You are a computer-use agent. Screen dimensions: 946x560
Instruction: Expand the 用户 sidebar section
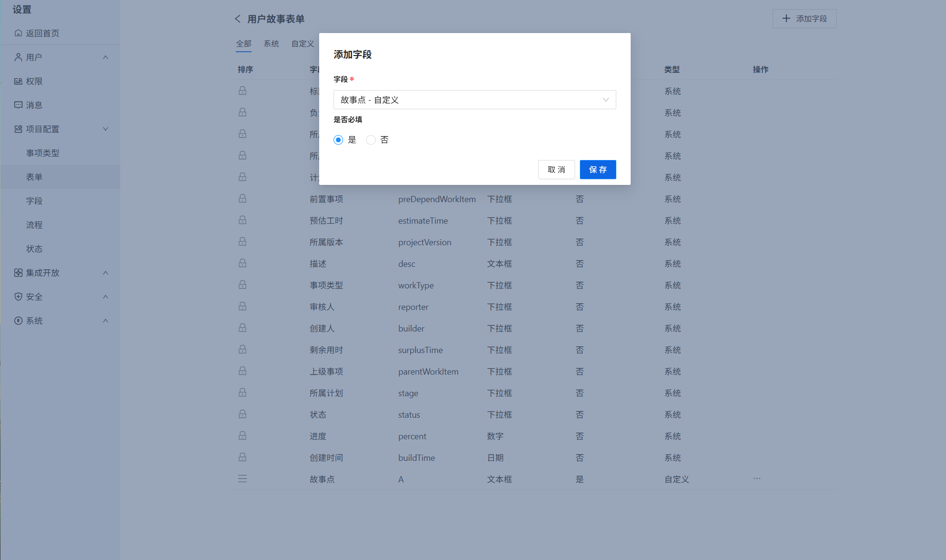point(105,57)
